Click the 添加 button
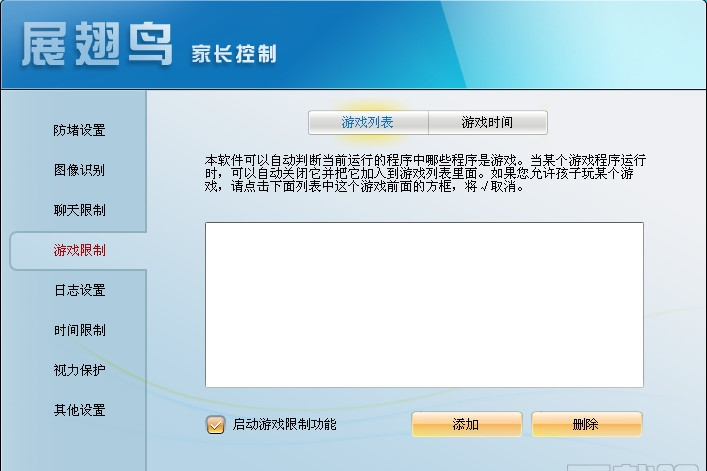 [467, 424]
